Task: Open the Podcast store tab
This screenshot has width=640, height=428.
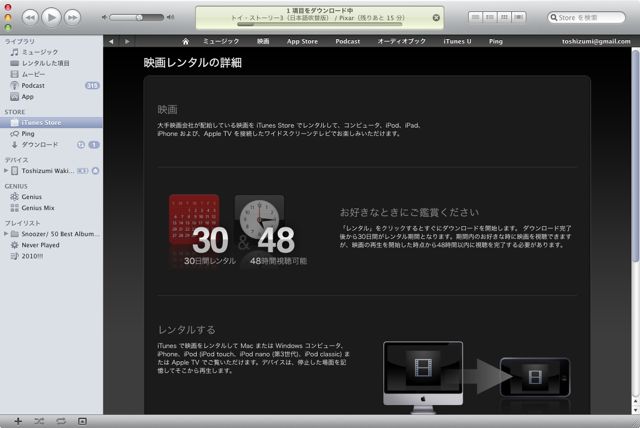Action: tap(348, 41)
